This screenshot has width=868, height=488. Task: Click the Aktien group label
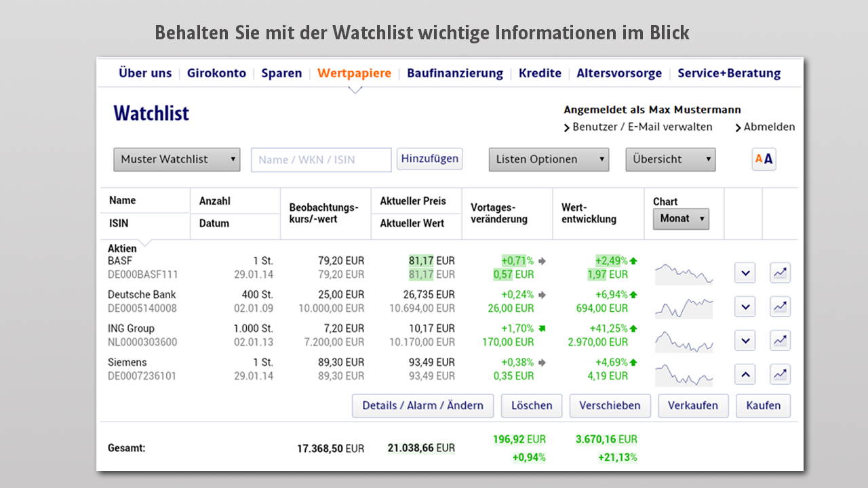pos(122,249)
